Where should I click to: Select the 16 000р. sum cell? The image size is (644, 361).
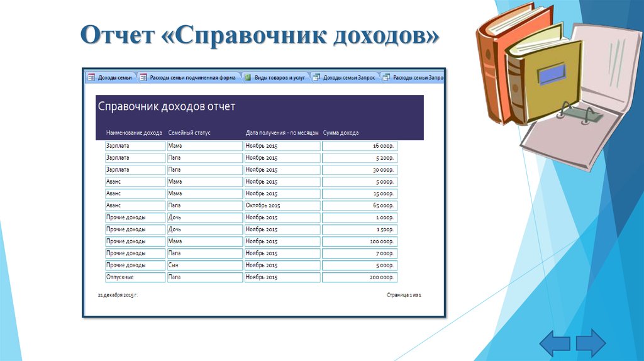tap(360, 146)
